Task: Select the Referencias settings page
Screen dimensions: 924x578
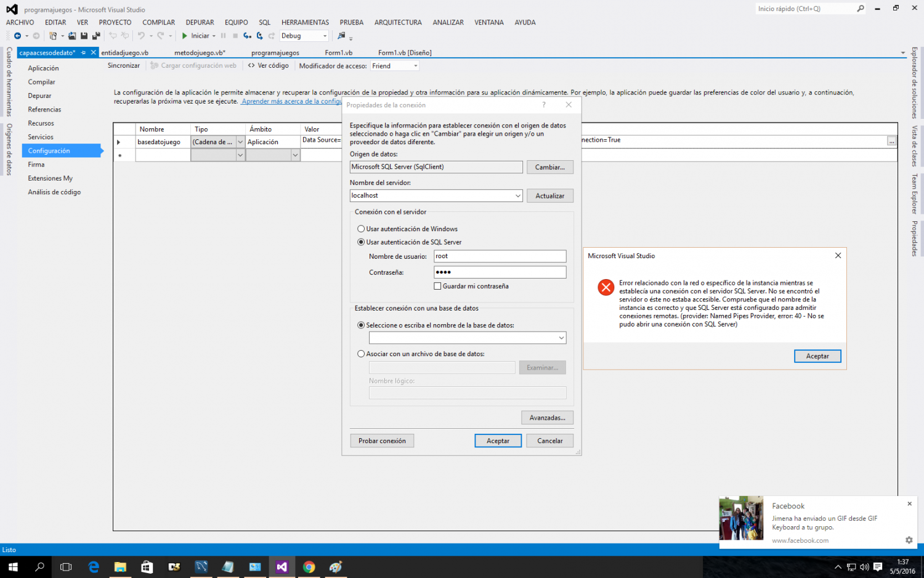Action: 44,110
